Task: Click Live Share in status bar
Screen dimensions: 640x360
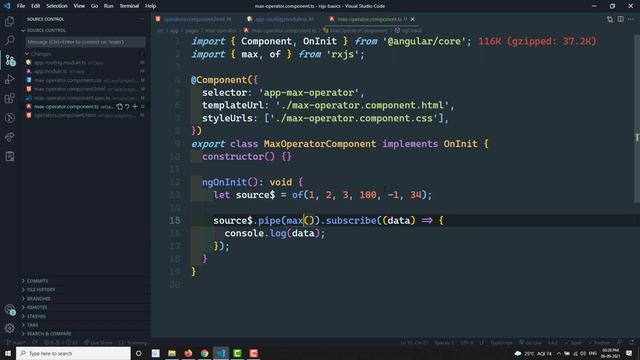Action: coord(98,343)
